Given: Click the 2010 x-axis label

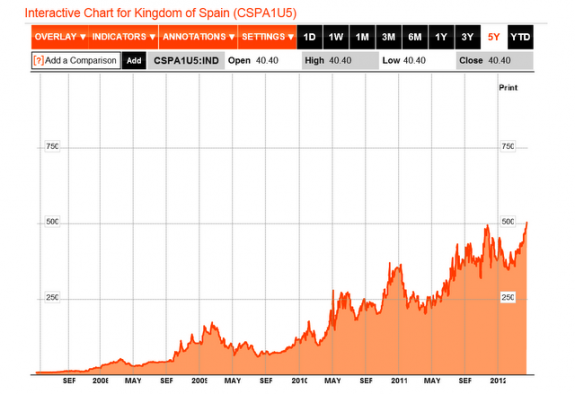Looking at the screenshot, I should coord(299,381).
